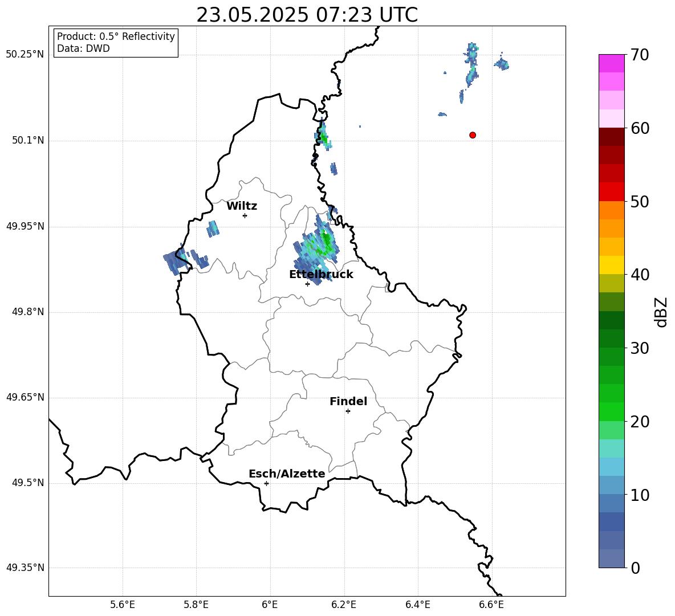Click the 49.65°N latitude label
Image resolution: width=675 pixels, height=616 pixels.
[x=25, y=397]
